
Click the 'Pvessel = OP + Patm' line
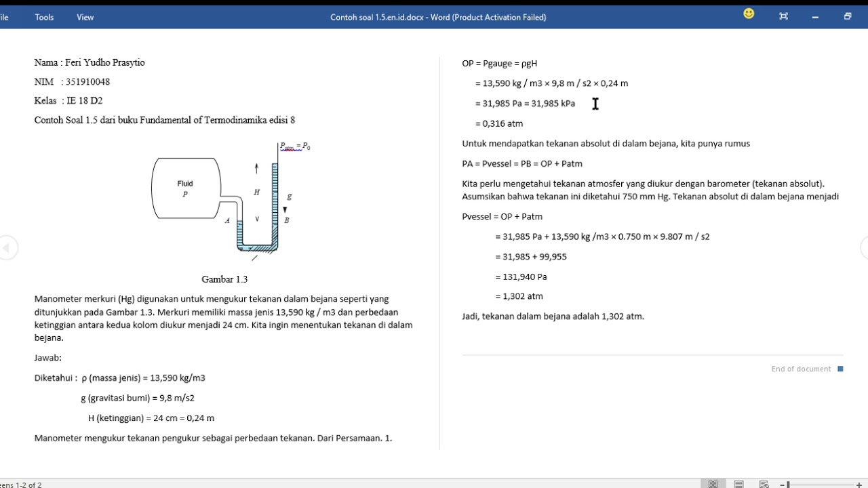(502, 216)
